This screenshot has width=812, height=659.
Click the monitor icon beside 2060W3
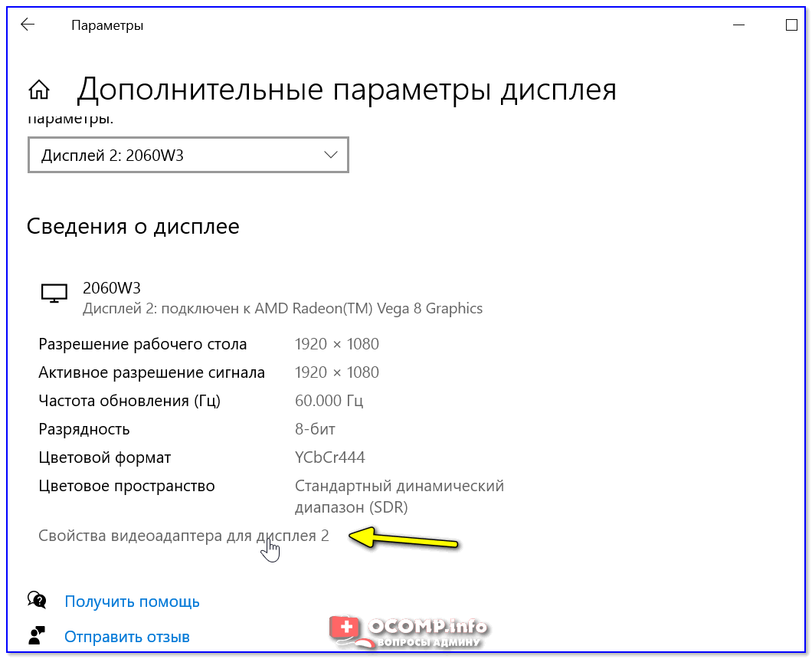pos(54,293)
